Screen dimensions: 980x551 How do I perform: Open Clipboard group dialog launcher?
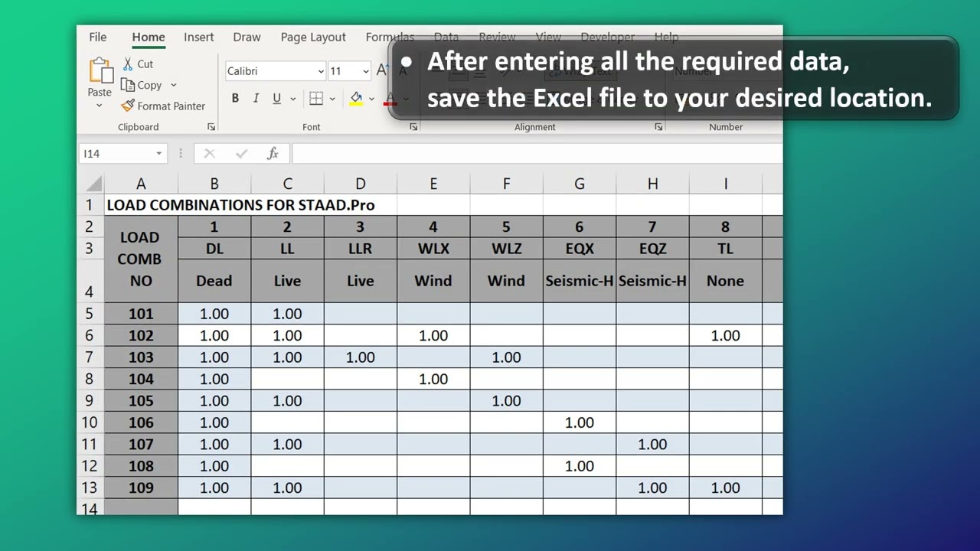(211, 127)
